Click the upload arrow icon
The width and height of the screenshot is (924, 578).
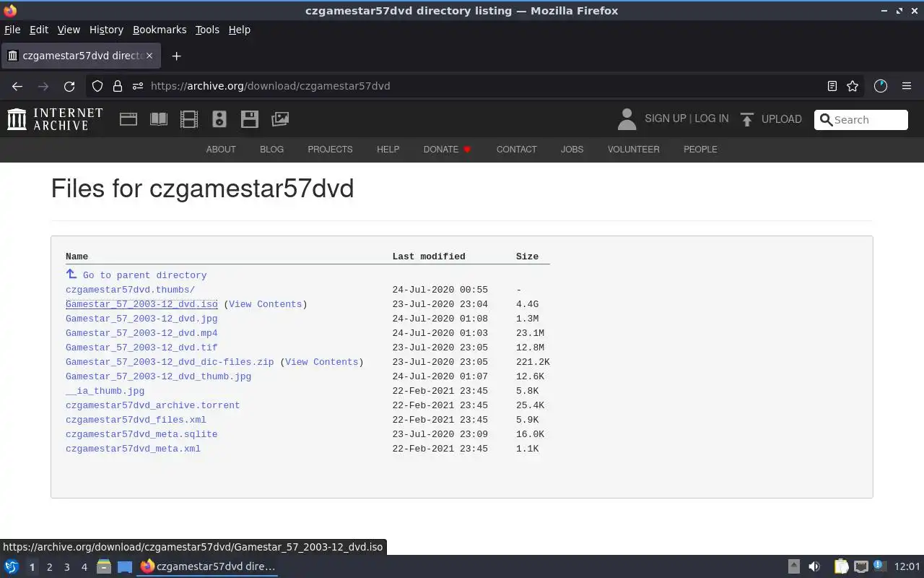pos(747,119)
